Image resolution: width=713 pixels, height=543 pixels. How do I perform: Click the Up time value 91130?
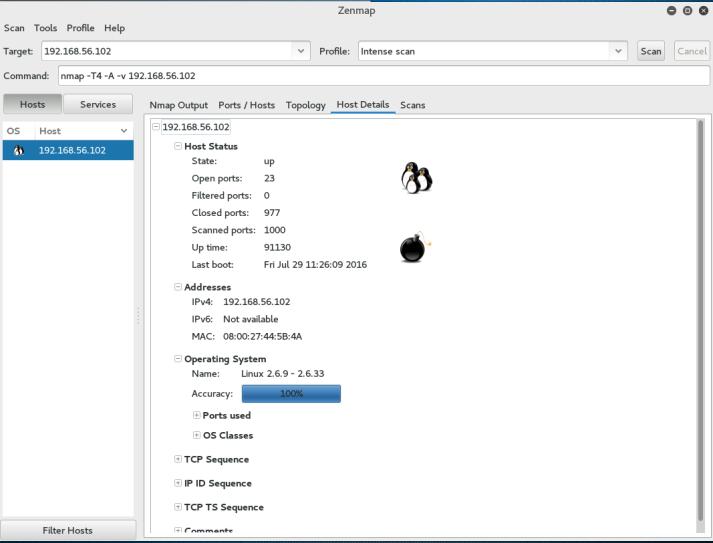coord(277,247)
